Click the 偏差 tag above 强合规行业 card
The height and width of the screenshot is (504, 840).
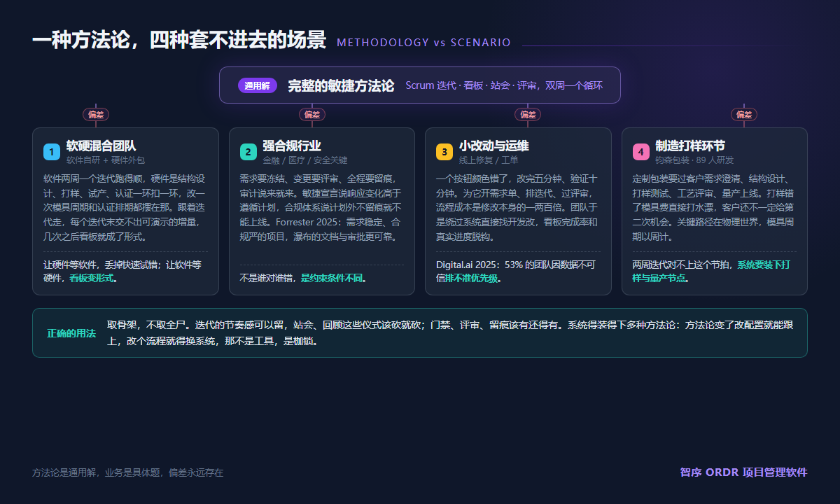312,115
